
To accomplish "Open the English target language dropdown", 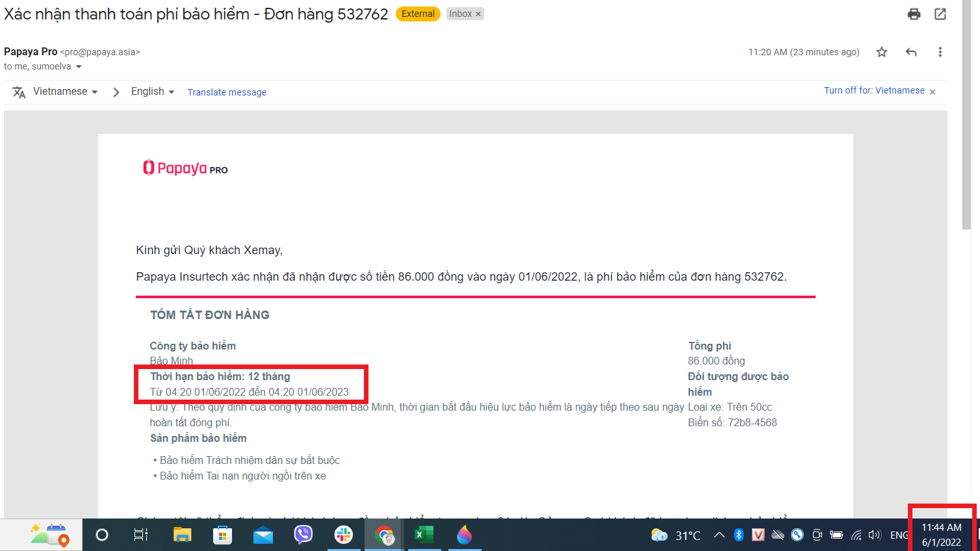I will [153, 92].
